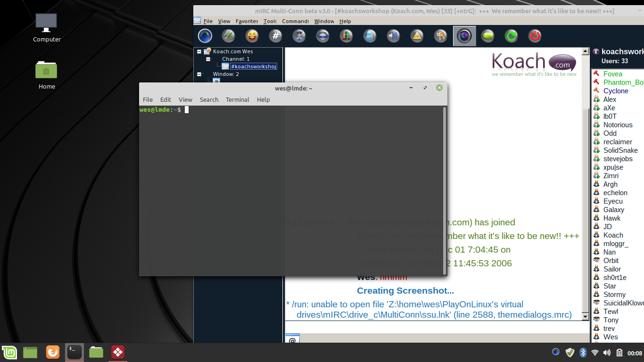Select user SolidSnake in the nick list
The width and height of the screenshot is (644, 362).
tap(620, 150)
